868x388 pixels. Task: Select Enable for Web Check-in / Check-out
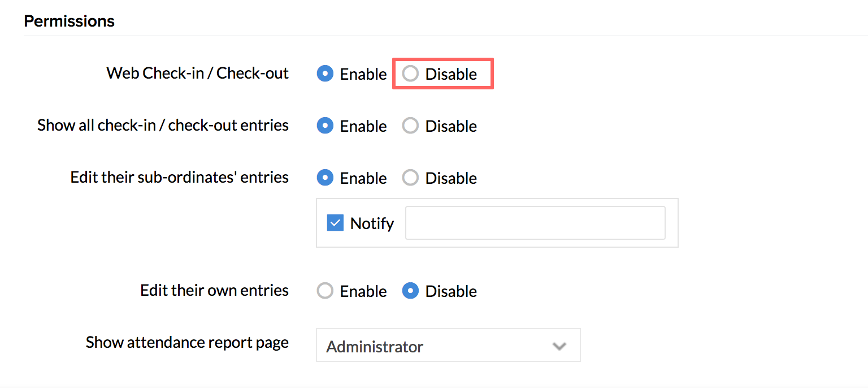325,74
